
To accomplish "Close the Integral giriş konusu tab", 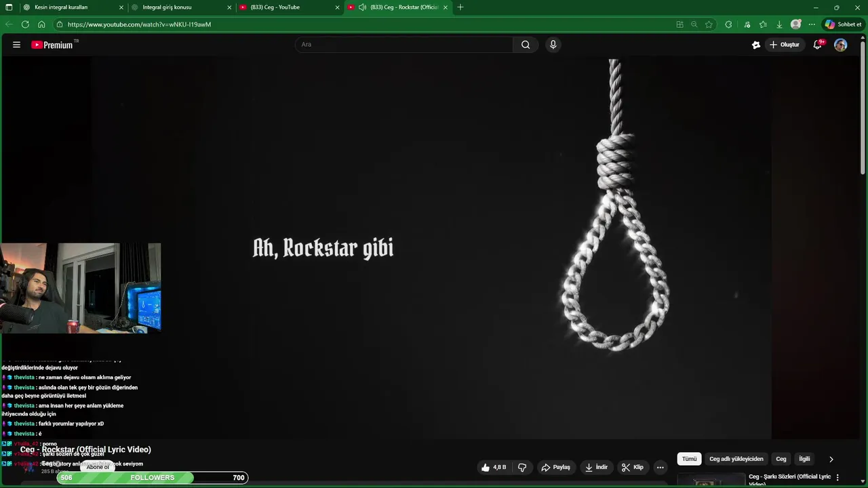I will pyautogui.click(x=229, y=7).
